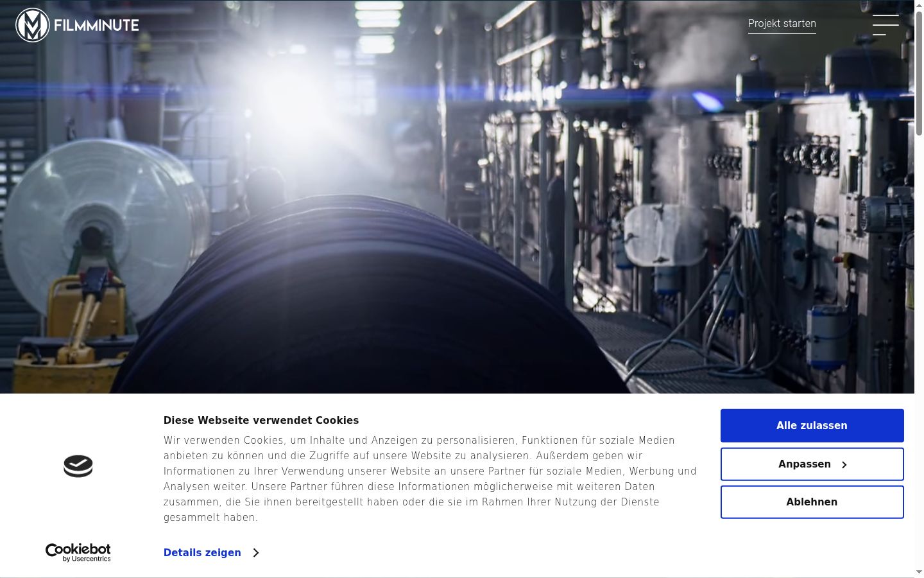The height and width of the screenshot is (578, 924).
Task: Click the Cookiebot checkmark logo icon
Action: [x=78, y=466]
